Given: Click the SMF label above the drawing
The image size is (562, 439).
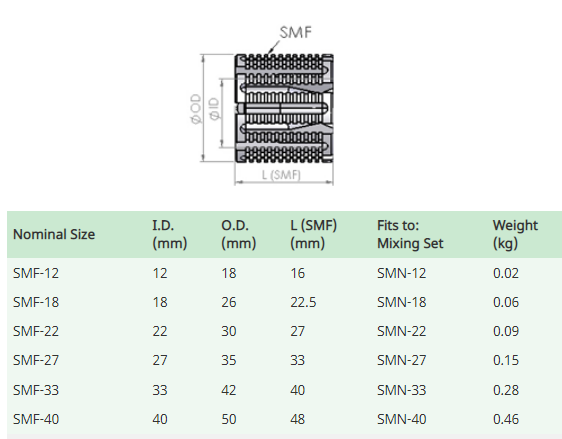Looking at the screenshot, I should coord(296,32).
